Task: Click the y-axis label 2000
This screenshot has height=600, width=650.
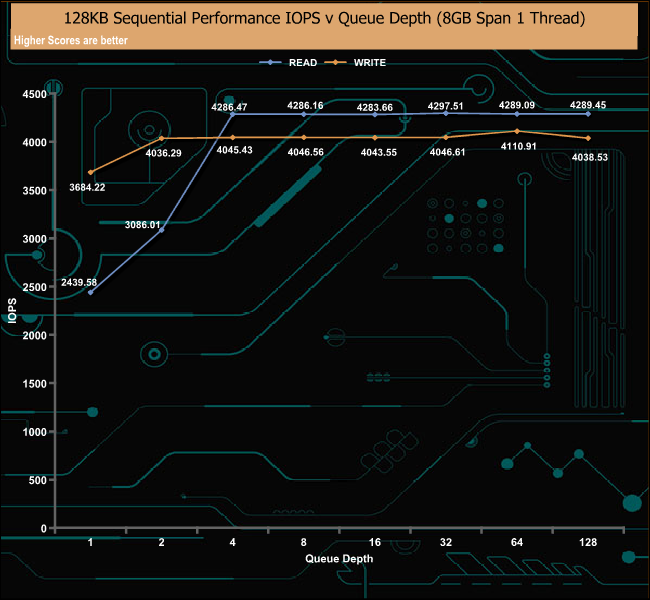Action: click(x=35, y=335)
